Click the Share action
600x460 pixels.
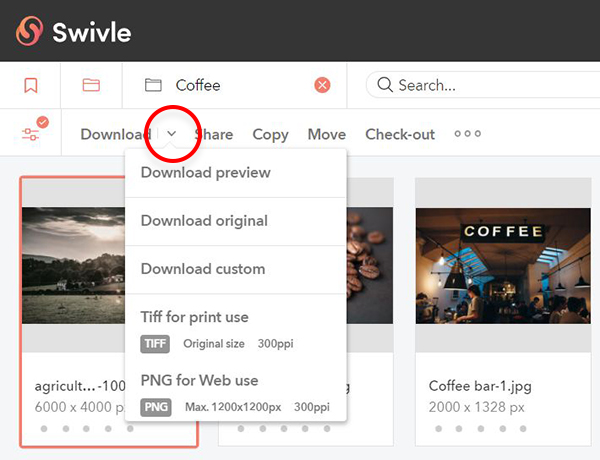(214, 134)
